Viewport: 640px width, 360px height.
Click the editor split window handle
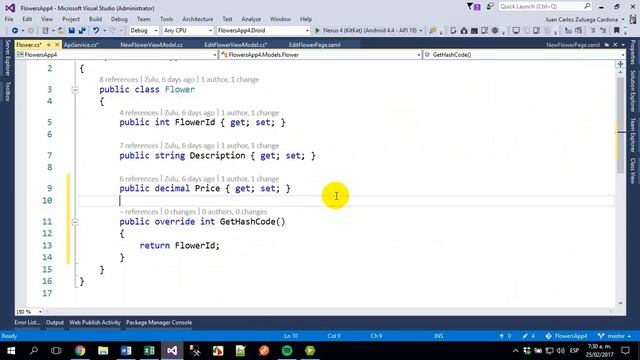620,64
